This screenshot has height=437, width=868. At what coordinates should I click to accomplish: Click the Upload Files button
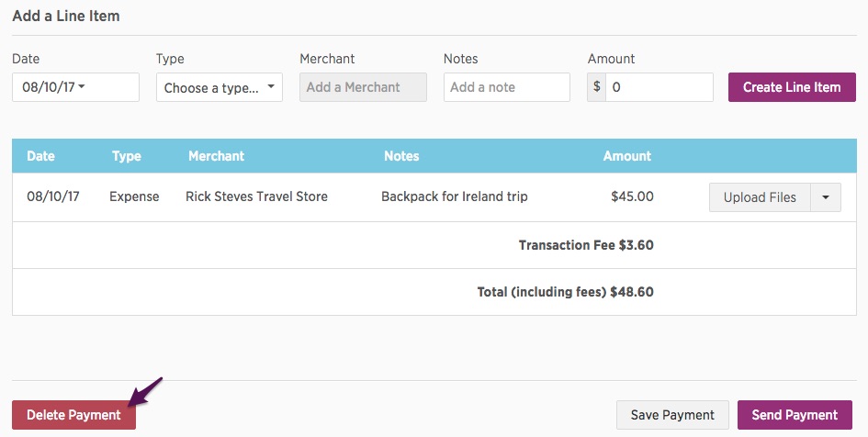coord(760,197)
